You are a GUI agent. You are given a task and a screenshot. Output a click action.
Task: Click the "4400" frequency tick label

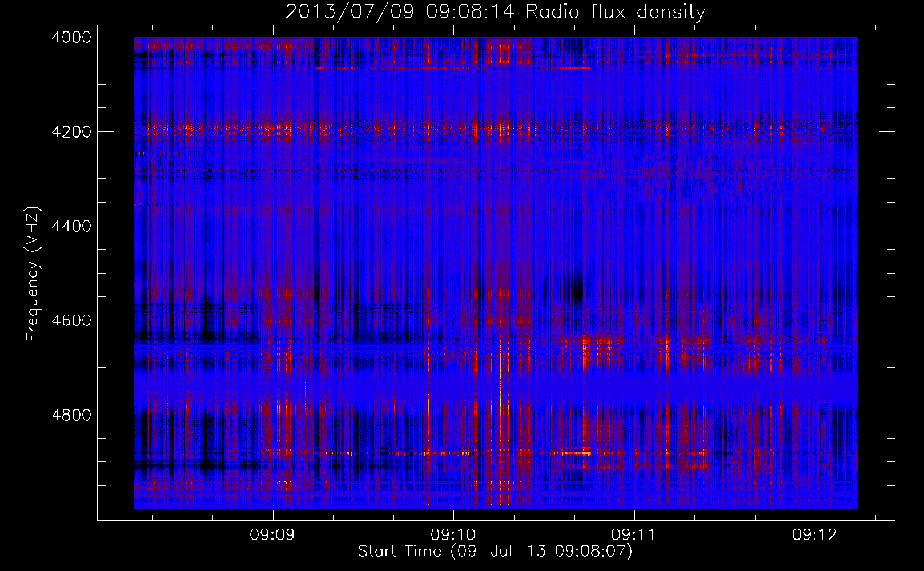(x=71, y=226)
